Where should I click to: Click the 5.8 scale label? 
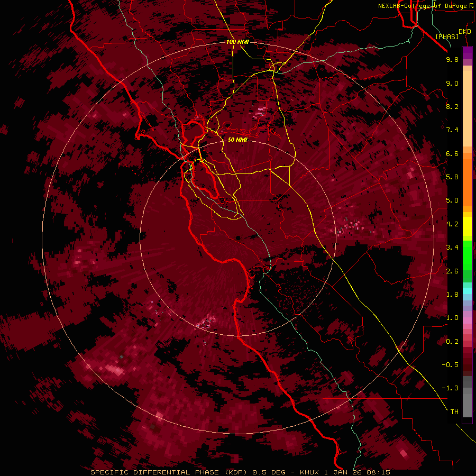pyautogui.click(x=452, y=177)
